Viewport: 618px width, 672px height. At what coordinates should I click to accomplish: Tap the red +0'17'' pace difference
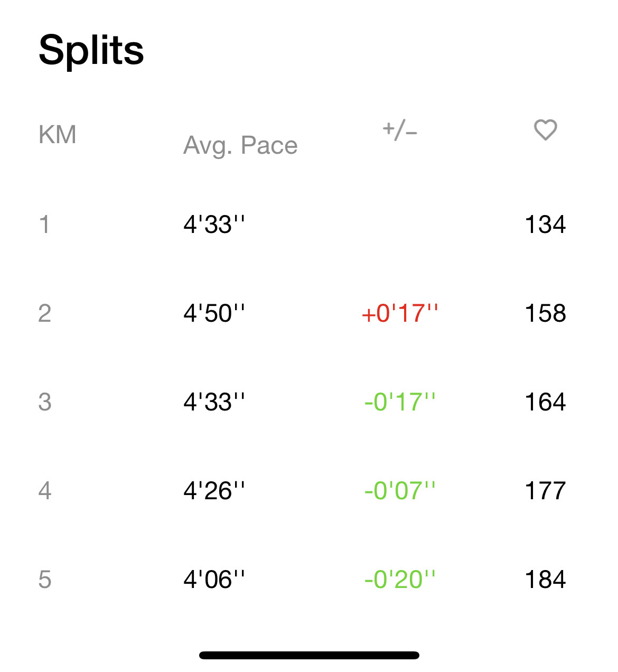(x=400, y=313)
